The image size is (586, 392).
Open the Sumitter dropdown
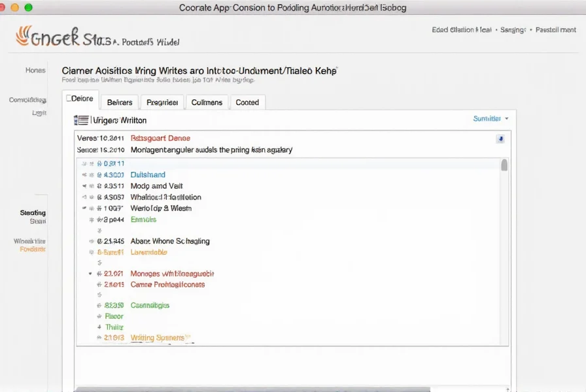pyautogui.click(x=490, y=119)
